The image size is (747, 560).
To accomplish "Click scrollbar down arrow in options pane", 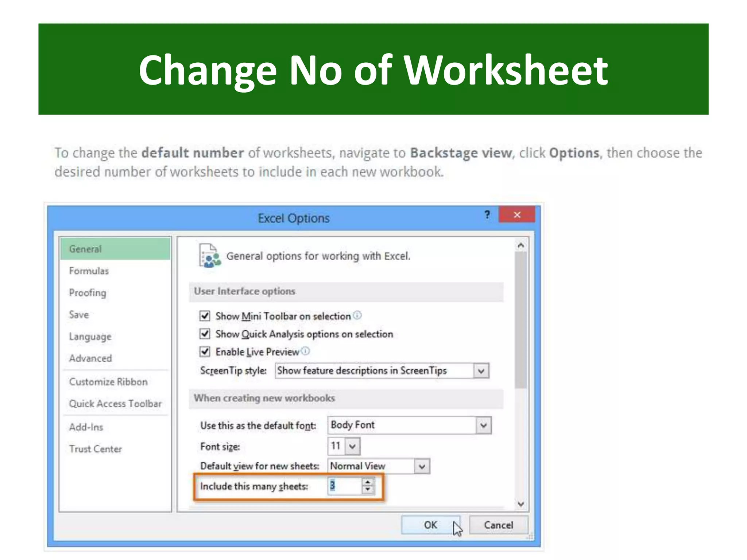I will coord(521,504).
